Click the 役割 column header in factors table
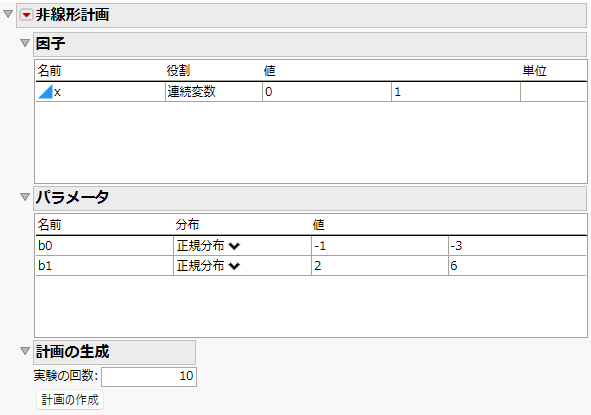This screenshot has height=415, width=591. pyautogui.click(x=178, y=70)
